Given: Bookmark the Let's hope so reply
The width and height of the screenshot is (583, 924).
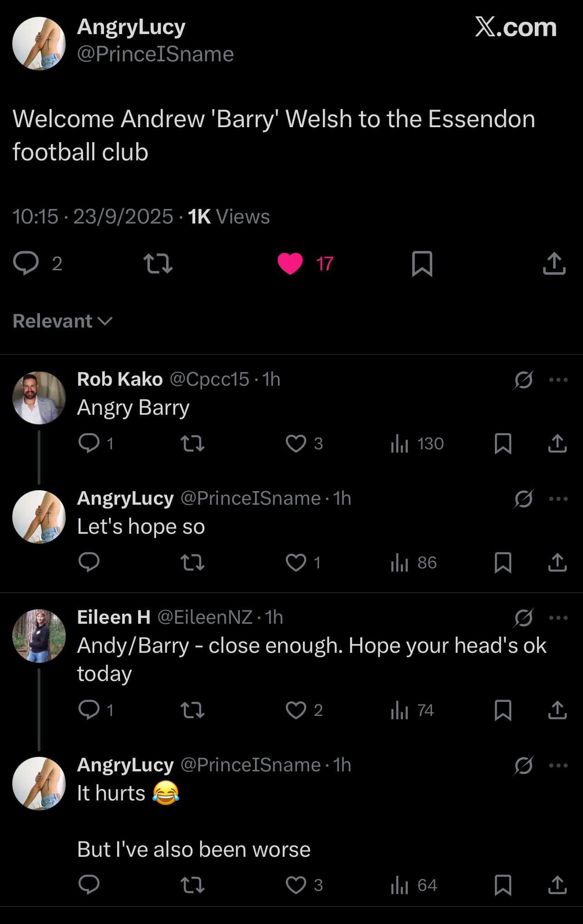Looking at the screenshot, I should [503, 563].
